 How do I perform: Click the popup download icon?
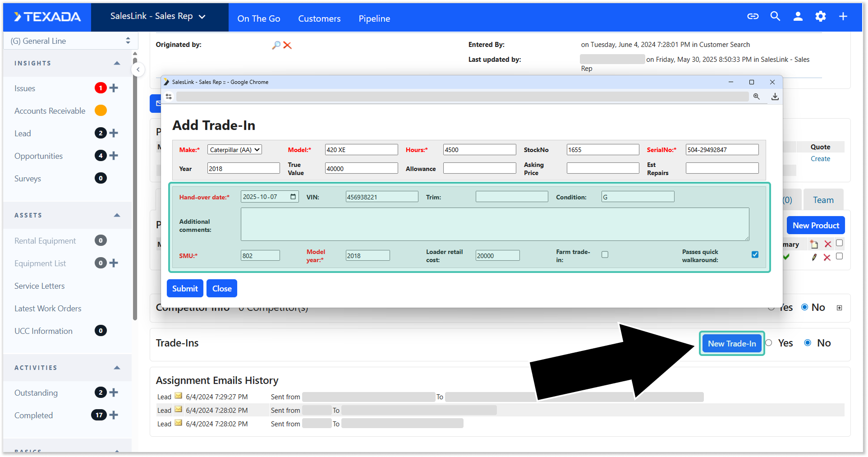coord(775,97)
